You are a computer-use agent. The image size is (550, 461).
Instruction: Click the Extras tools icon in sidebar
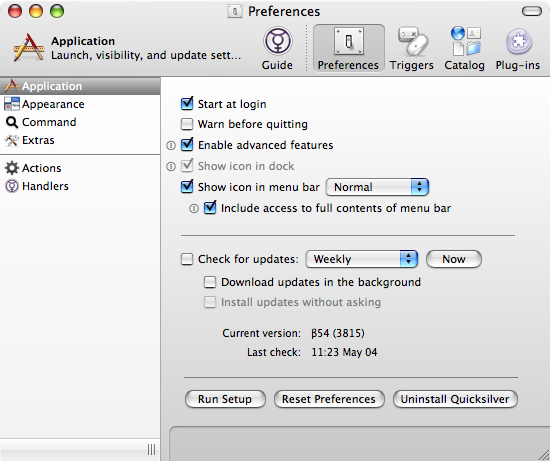[12, 140]
